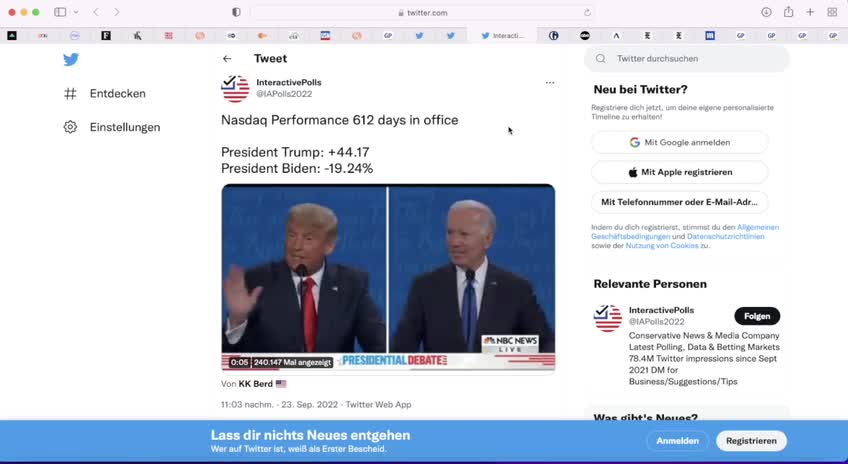Click the InteractivePolls avatar on the tweet
848x464 pixels.
click(235, 88)
